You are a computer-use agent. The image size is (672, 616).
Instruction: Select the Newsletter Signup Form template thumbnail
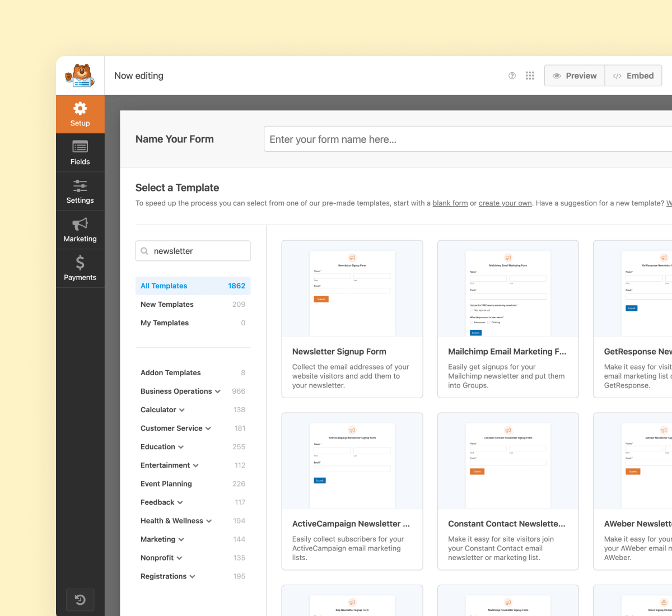click(x=352, y=292)
